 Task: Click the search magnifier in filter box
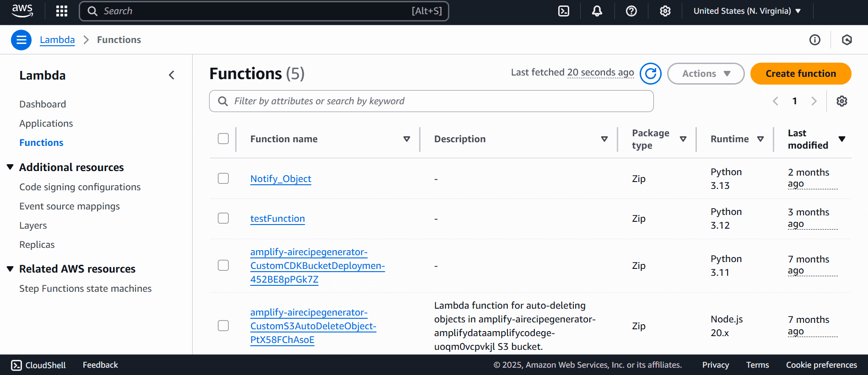(223, 101)
